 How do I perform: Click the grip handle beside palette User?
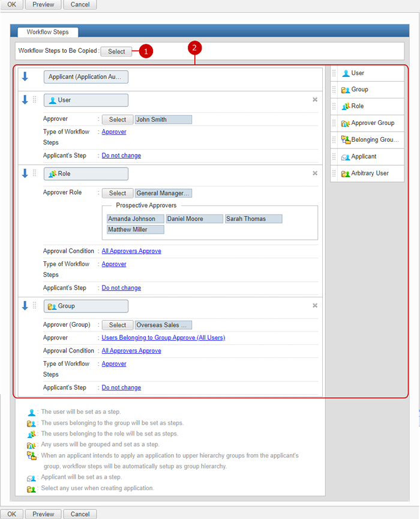[334, 73]
